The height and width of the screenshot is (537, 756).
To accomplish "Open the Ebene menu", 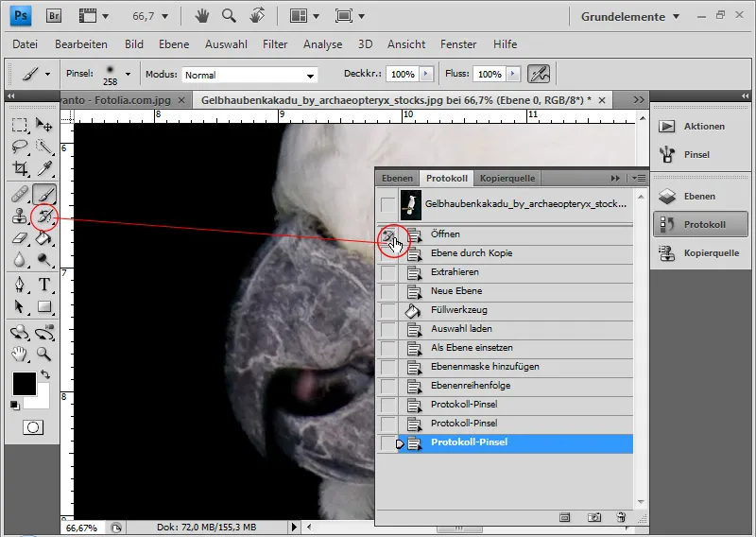I will 174,44.
